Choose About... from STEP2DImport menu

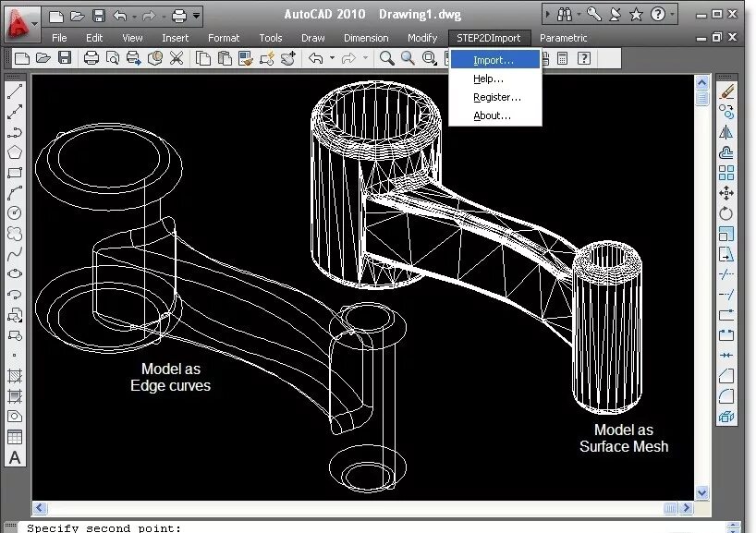coord(495,115)
